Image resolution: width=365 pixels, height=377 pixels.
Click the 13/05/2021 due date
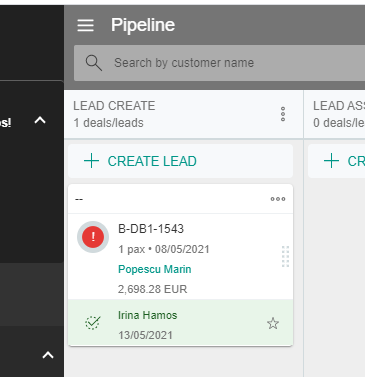(145, 335)
